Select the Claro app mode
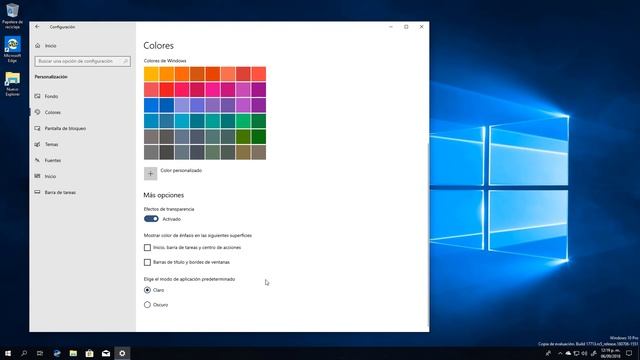Viewport: 640px width, 360px height. pos(147,290)
